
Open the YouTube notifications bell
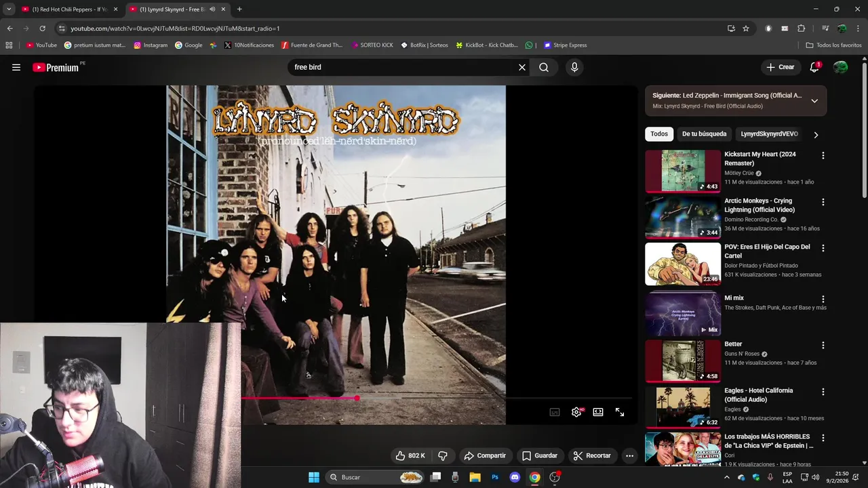click(x=815, y=67)
